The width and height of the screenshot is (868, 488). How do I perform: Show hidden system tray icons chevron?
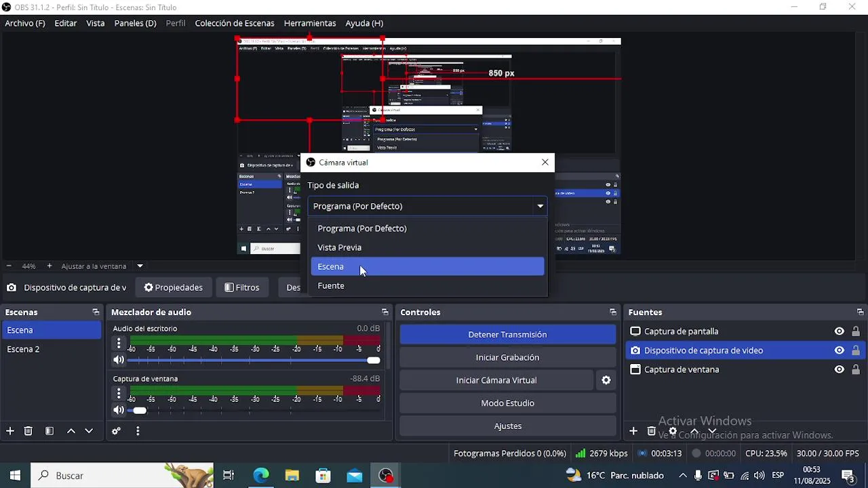683,476
